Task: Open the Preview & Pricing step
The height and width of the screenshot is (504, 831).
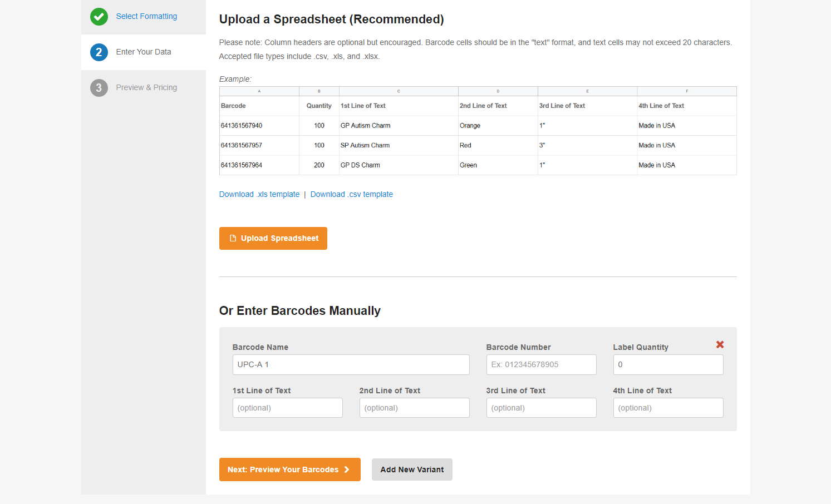Action: click(x=146, y=88)
